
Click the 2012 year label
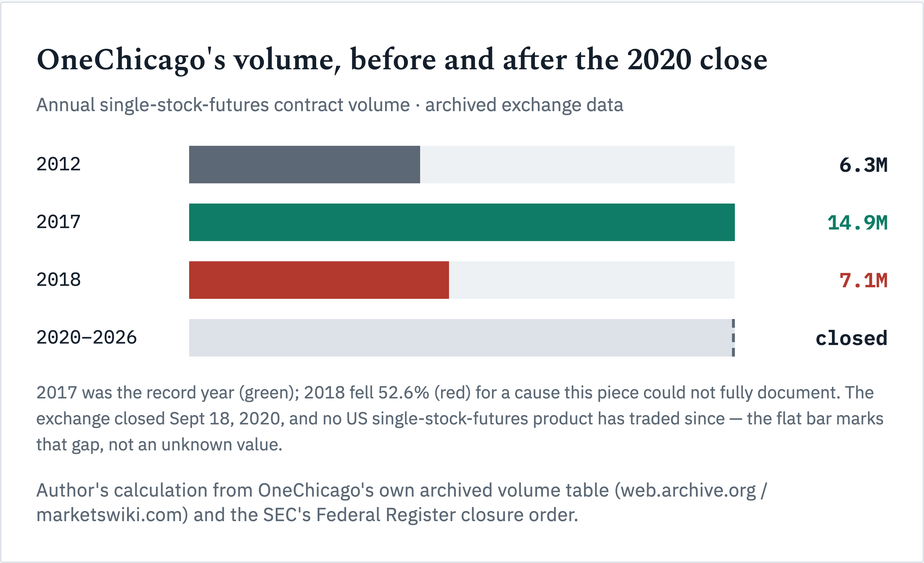tap(58, 165)
